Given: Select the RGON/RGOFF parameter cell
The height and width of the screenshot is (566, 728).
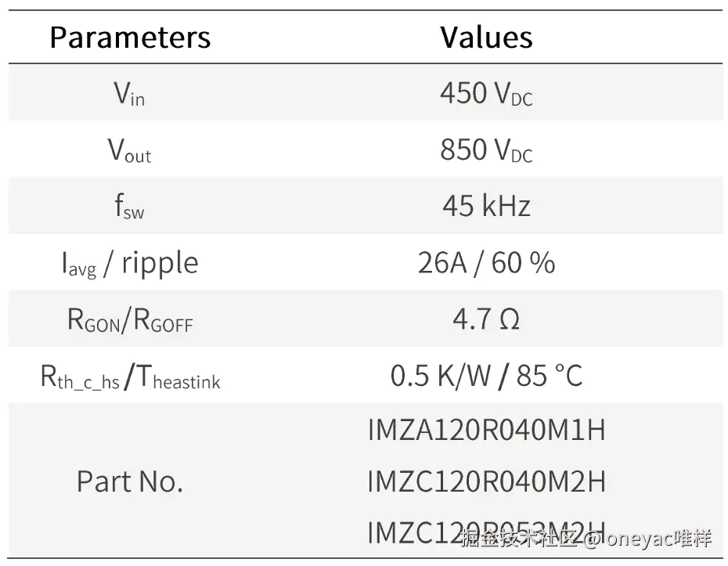Looking at the screenshot, I should coord(130,319).
